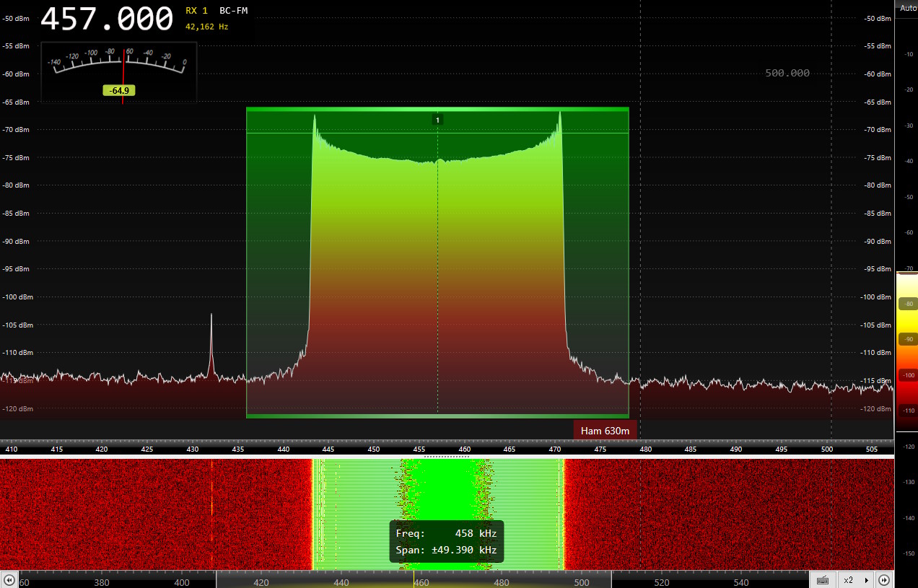Toggle the Auto level button
The height and width of the screenshot is (588, 918).
pos(907,8)
